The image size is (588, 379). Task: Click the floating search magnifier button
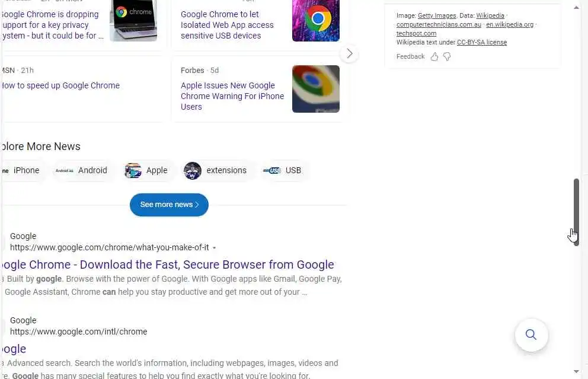(531, 335)
